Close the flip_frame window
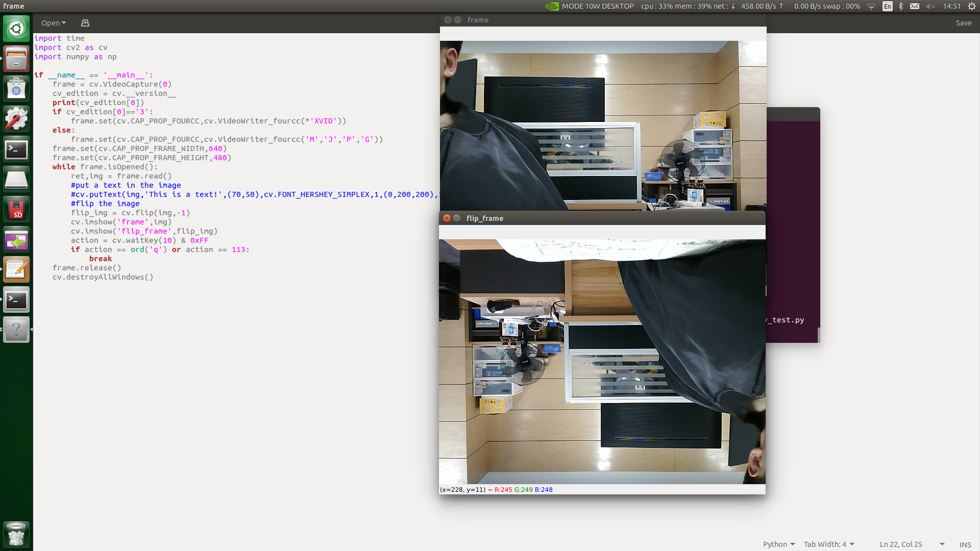 [447, 218]
